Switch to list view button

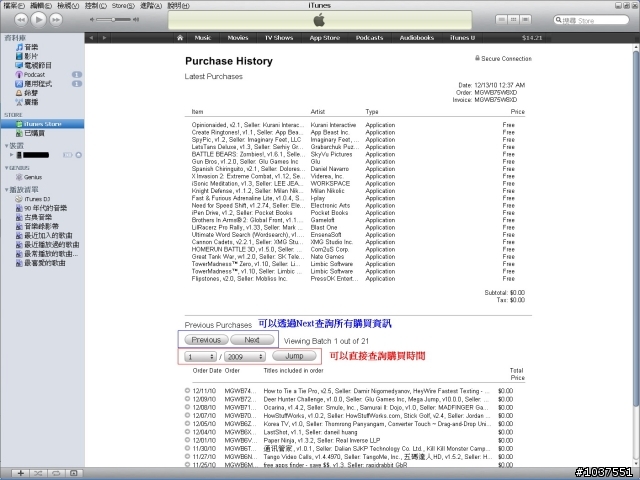coord(502,19)
